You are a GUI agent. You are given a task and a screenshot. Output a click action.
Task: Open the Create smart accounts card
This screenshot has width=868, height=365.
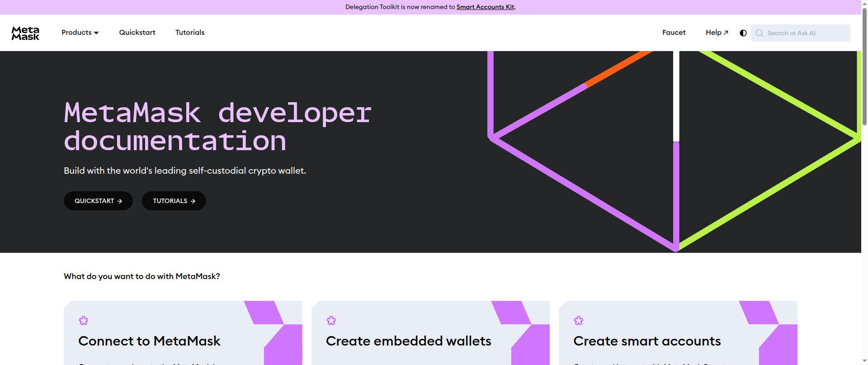(x=678, y=333)
